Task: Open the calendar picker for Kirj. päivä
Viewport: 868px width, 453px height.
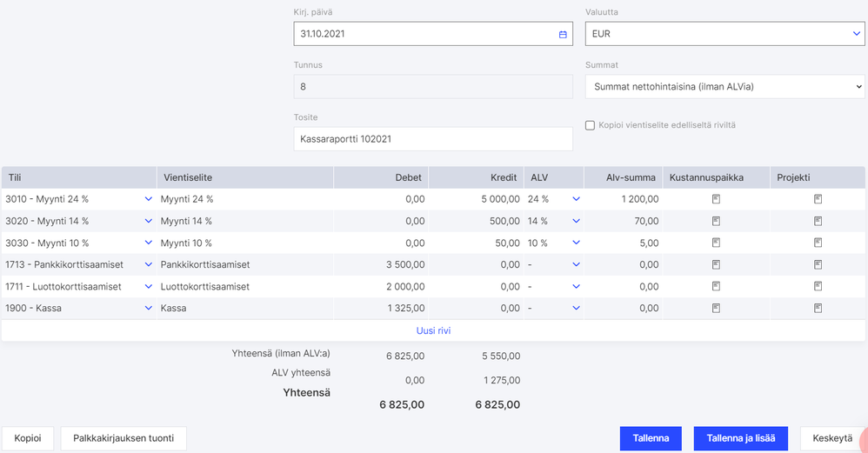Action: tap(563, 34)
